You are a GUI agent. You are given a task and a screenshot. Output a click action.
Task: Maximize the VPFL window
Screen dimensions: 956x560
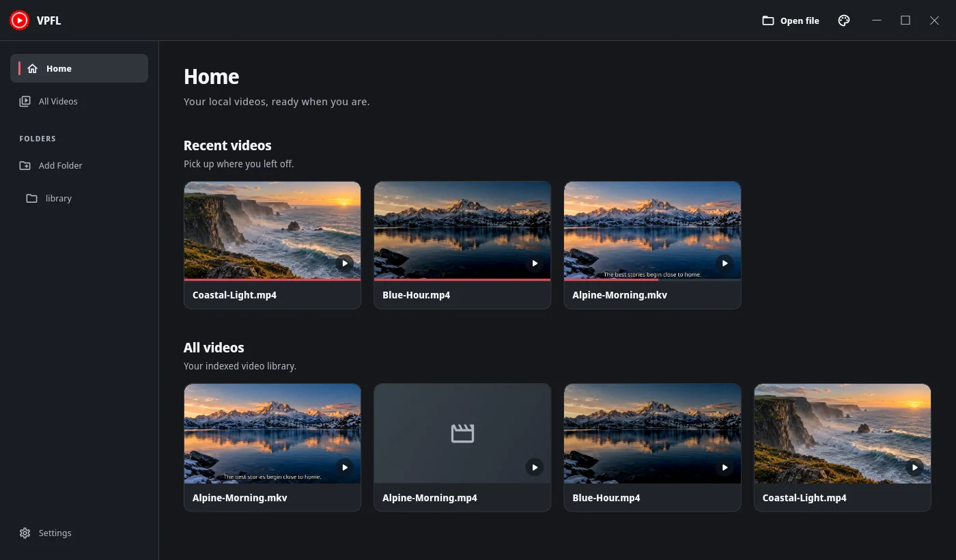(x=905, y=20)
